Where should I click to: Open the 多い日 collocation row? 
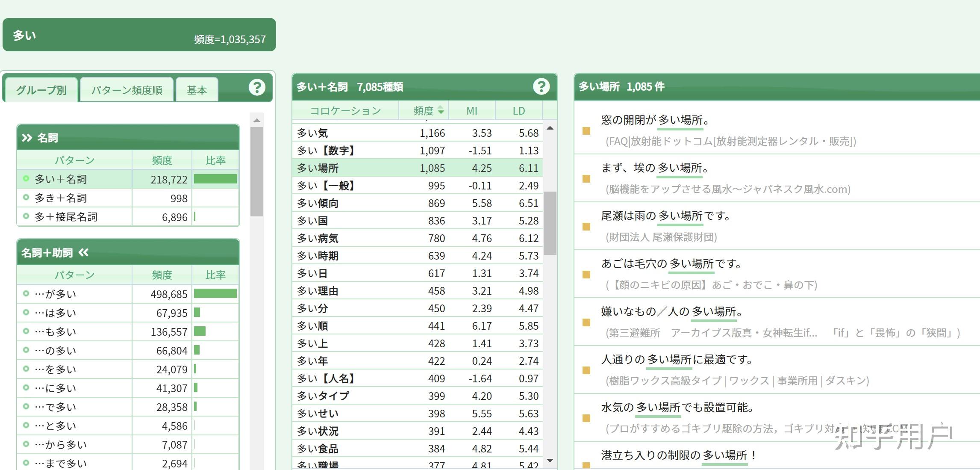418,273
